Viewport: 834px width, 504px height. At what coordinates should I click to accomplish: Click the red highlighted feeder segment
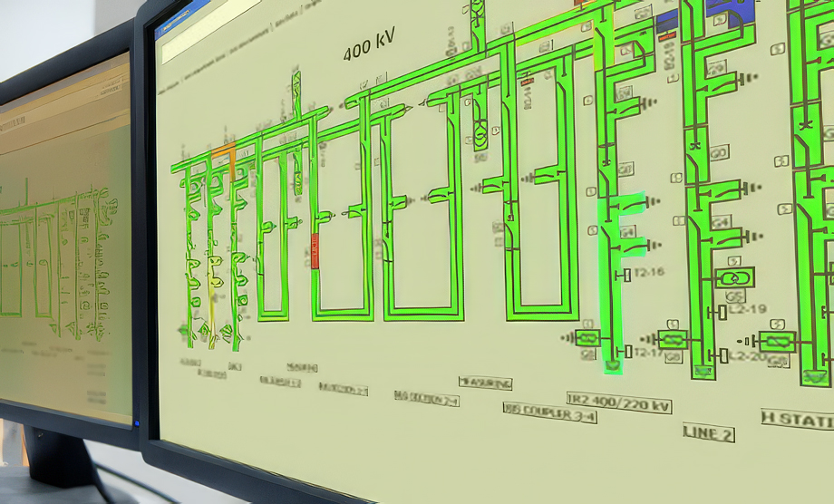pos(315,251)
